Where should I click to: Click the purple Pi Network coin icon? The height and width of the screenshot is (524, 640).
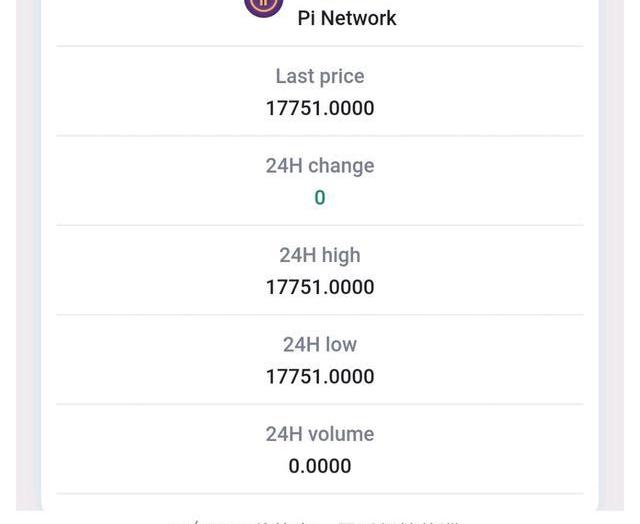[x=264, y=5]
